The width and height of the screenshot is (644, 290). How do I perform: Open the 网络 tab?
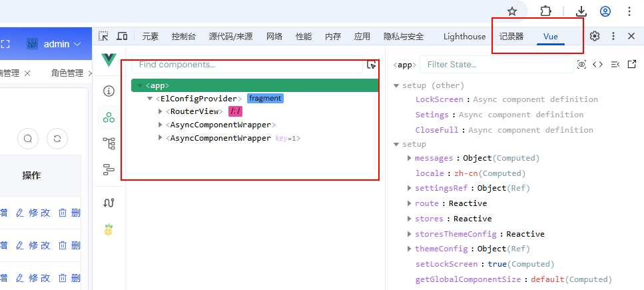(x=274, y=36)
